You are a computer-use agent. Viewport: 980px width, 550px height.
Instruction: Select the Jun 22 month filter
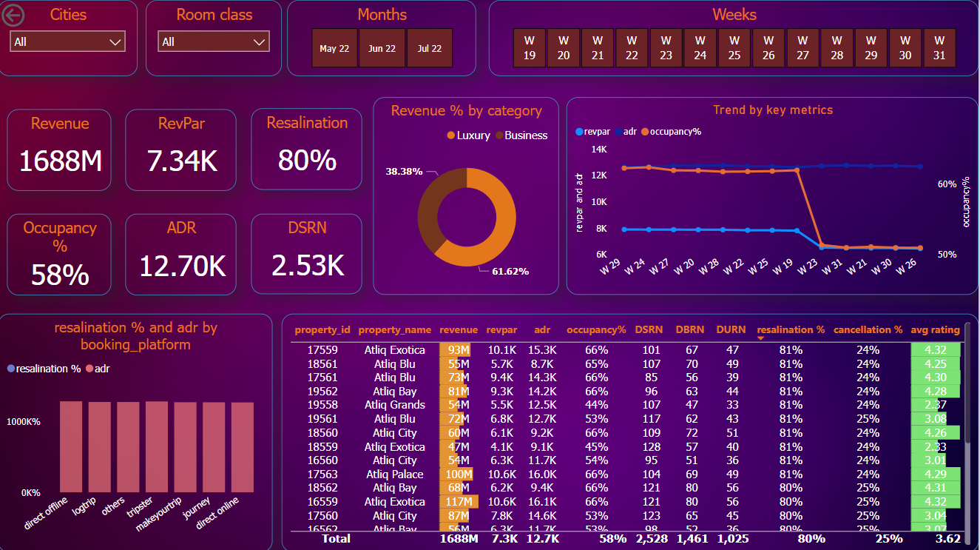382,49
